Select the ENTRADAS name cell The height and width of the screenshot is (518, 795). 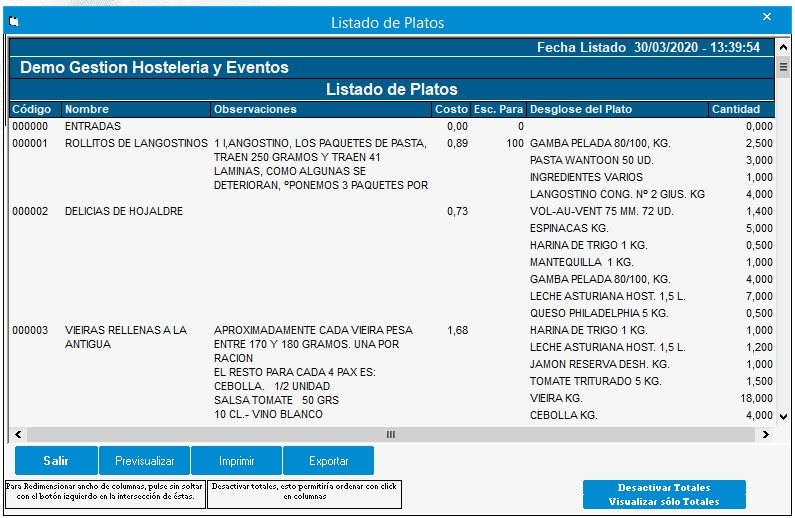click(93, 126)
